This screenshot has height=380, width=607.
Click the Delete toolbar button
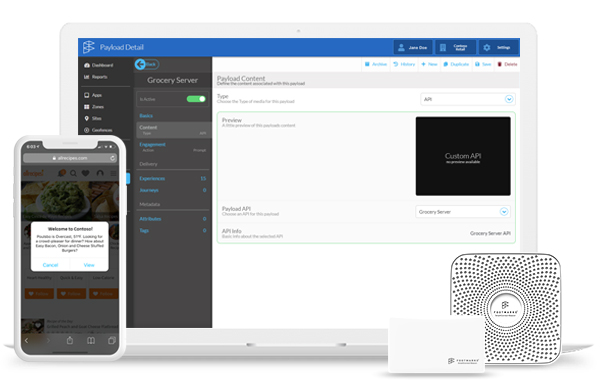(x=507, y=64)
